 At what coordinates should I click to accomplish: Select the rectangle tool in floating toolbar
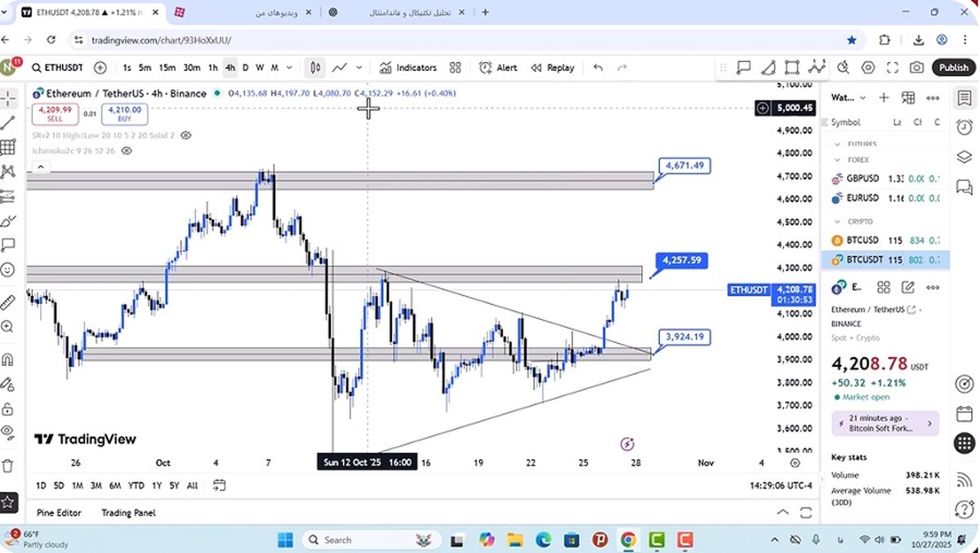[x=792, y=68]
